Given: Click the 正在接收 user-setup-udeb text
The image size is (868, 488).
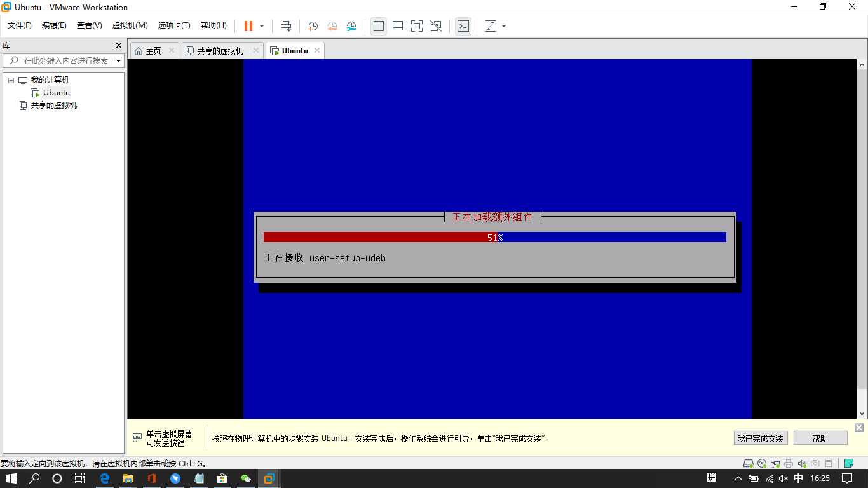Looking at the screenshot, I should click(x=325, y=258).
